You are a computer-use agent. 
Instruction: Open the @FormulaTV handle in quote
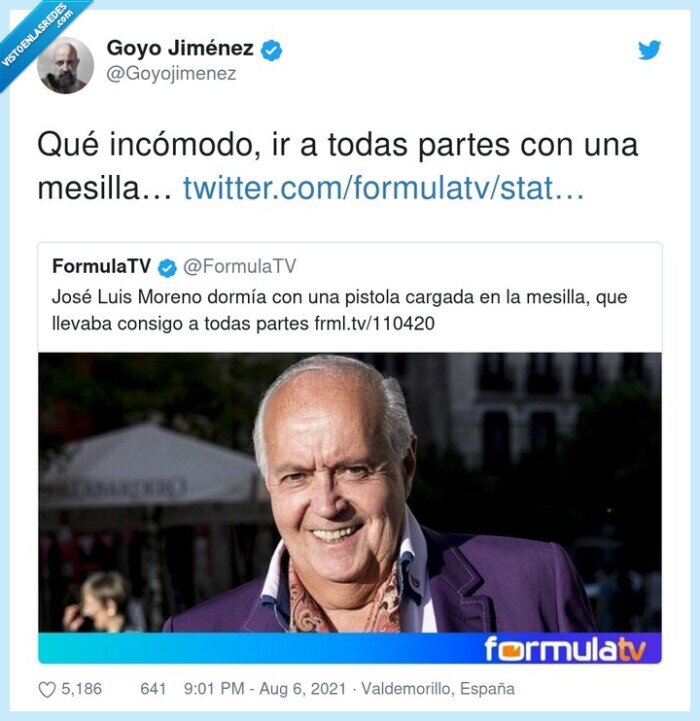(240, 266)
